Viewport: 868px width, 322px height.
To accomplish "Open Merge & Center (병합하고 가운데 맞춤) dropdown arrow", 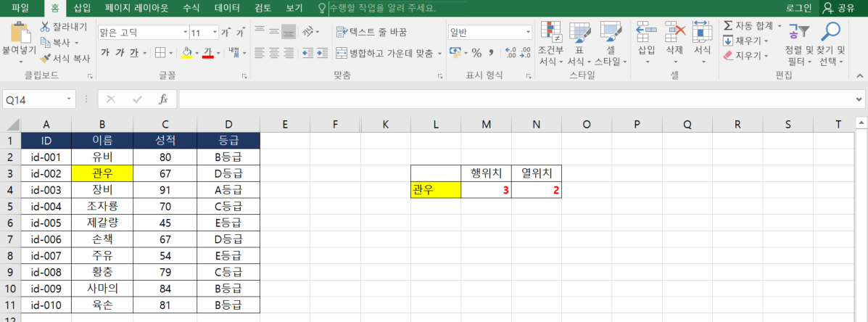I will pos(439,54).
